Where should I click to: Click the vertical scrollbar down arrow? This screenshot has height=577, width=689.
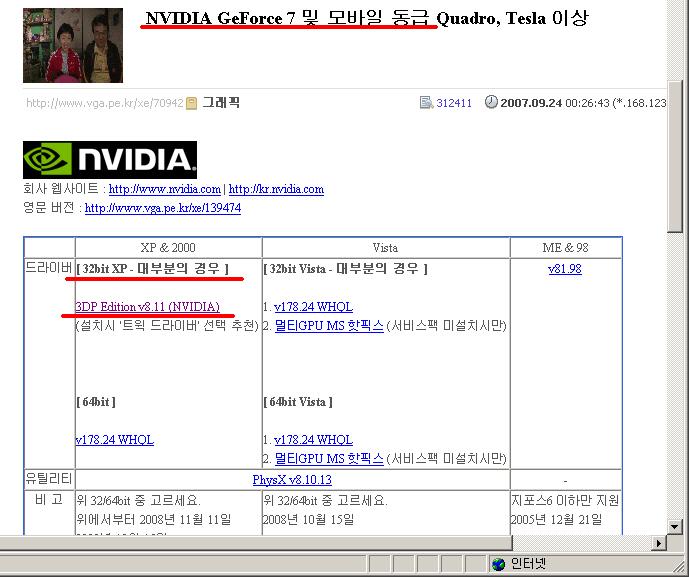[x=674, y=526]
